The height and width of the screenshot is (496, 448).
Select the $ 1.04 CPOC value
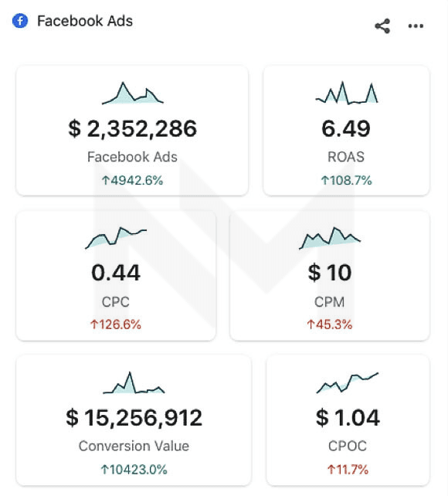tap(348, 417)
